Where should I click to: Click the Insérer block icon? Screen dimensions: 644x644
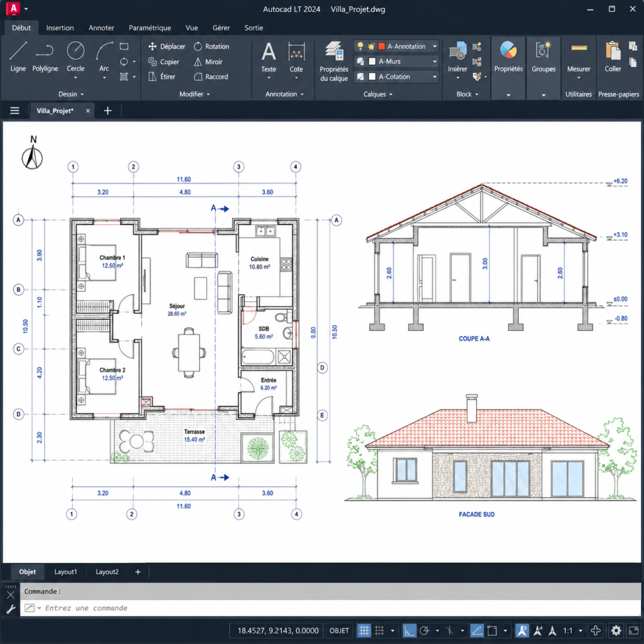click(458, 57)
